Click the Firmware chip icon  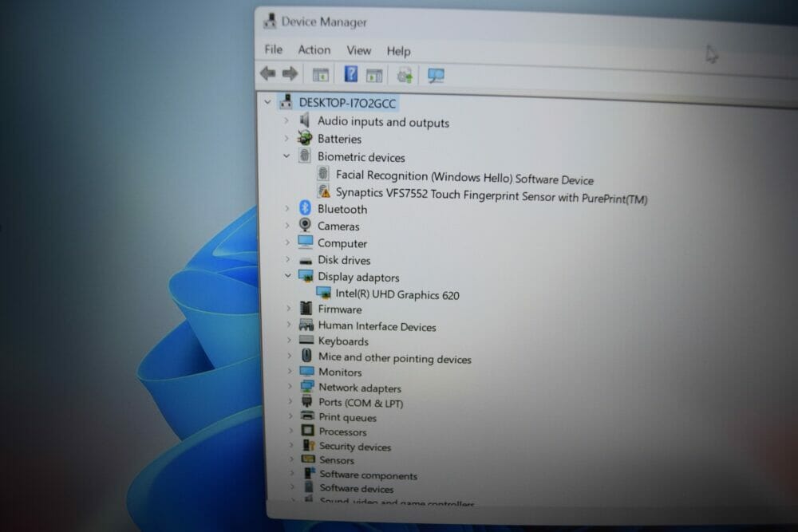pyautogui.click(x=306, y=308)
